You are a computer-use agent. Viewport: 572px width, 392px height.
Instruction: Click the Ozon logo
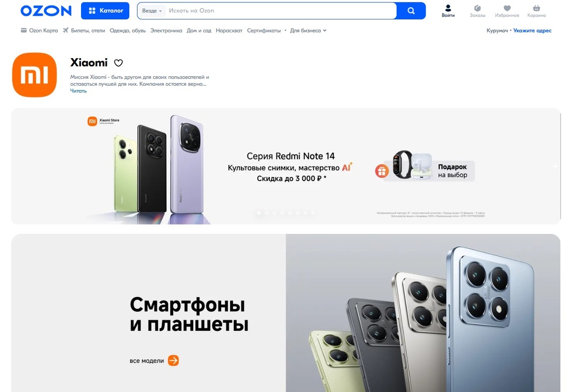click(46, 10)
